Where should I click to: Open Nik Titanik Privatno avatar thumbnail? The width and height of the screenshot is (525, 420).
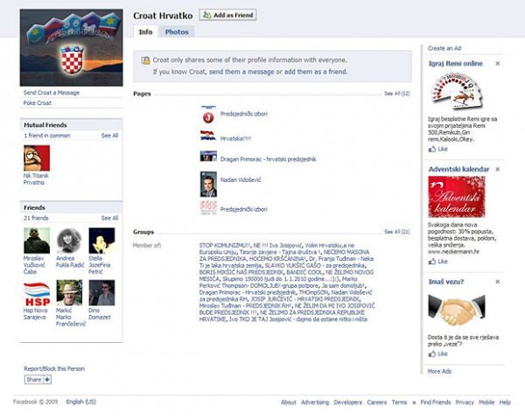click(x=37, y=158)
